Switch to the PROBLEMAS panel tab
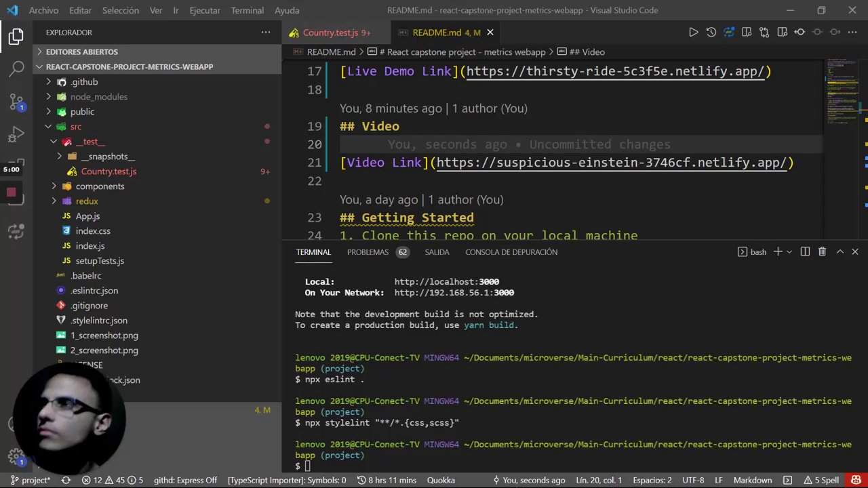The width and height of the screenshot is (868, 488). [x=368, y=251]
